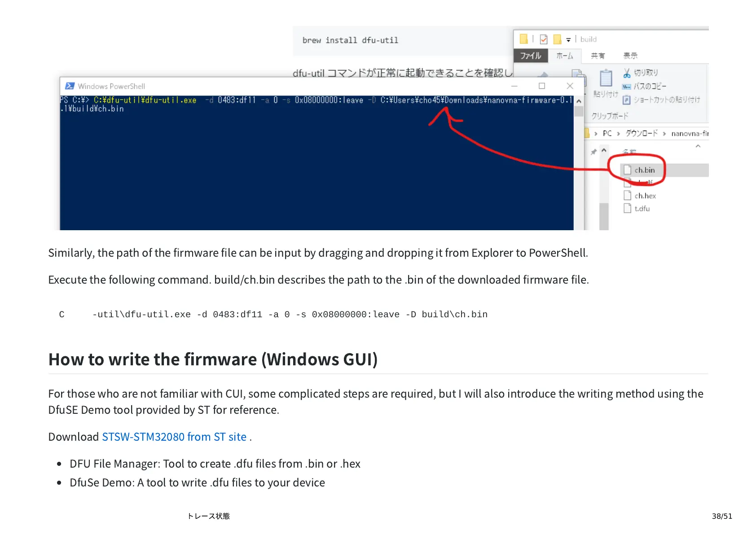The height and width of the screenshot is (534, 756).
Task: Click the パスのコピー button
Action: (644, 86)
